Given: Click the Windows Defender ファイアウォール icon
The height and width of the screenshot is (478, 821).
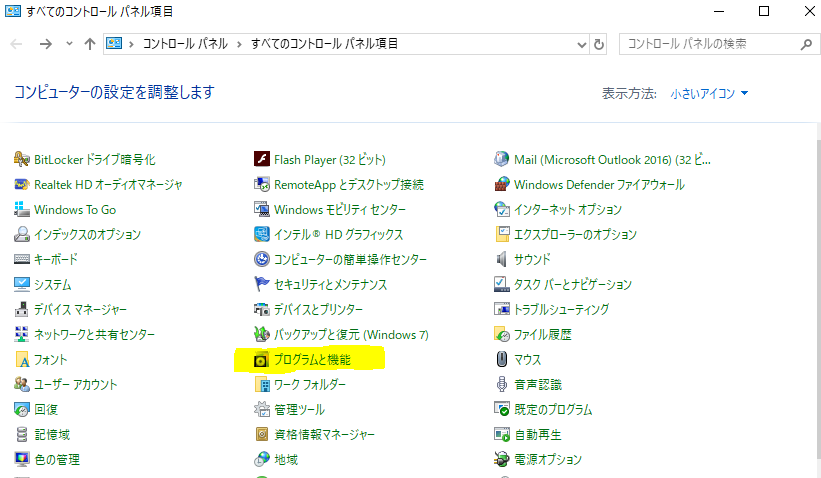Looking at the screenshot, I should pos(502,184).
